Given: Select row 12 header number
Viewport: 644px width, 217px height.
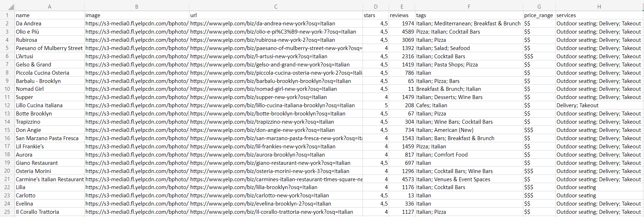Looking at the screenshot, I should click(7, 105).
